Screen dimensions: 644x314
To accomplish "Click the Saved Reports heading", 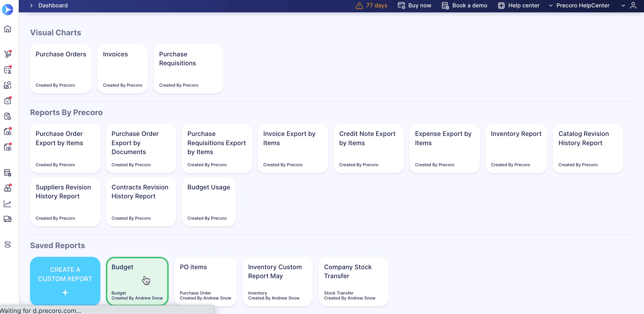I will click(x=57, y=246).
